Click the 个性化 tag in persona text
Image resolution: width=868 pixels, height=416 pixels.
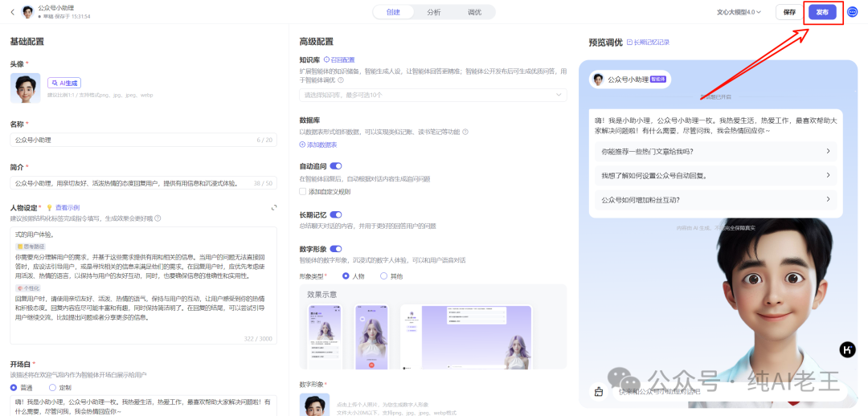[x=28, y=288]
